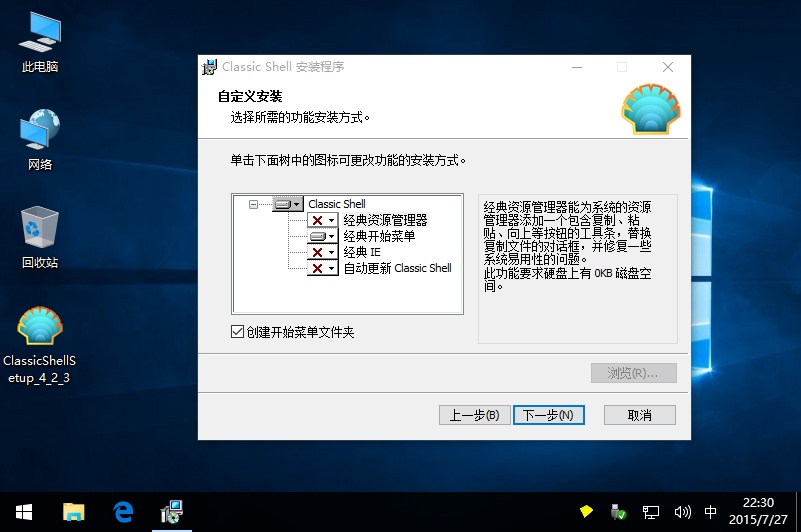This screenshot has width=801, height=532.
Task: Click the installer icon in title bar
Action: pos(209,67)
